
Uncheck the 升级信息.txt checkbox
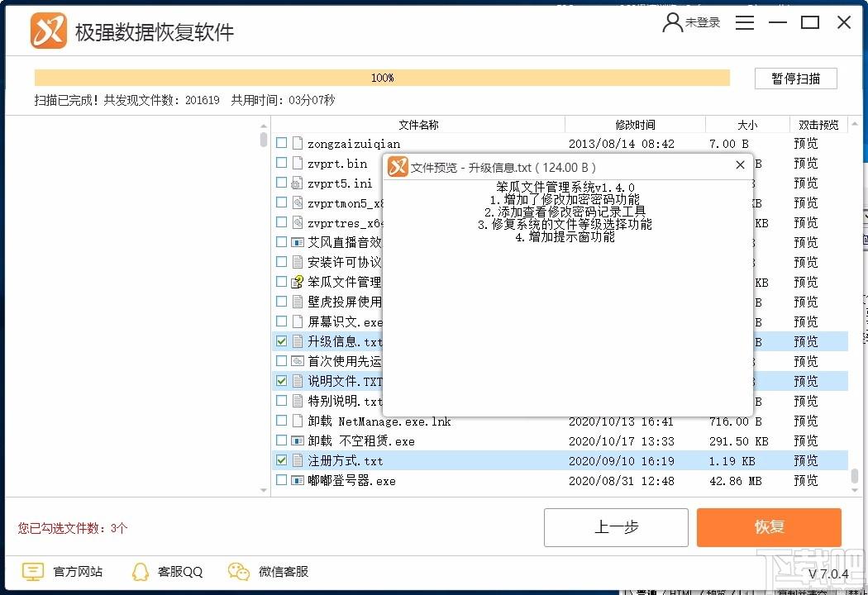282,341
